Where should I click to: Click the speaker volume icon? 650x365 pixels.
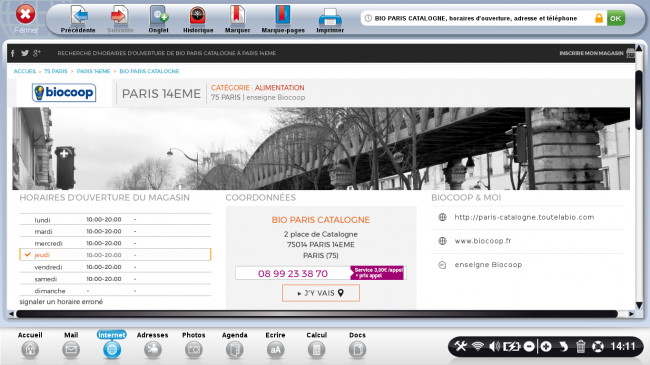click(x=494, y=346)
